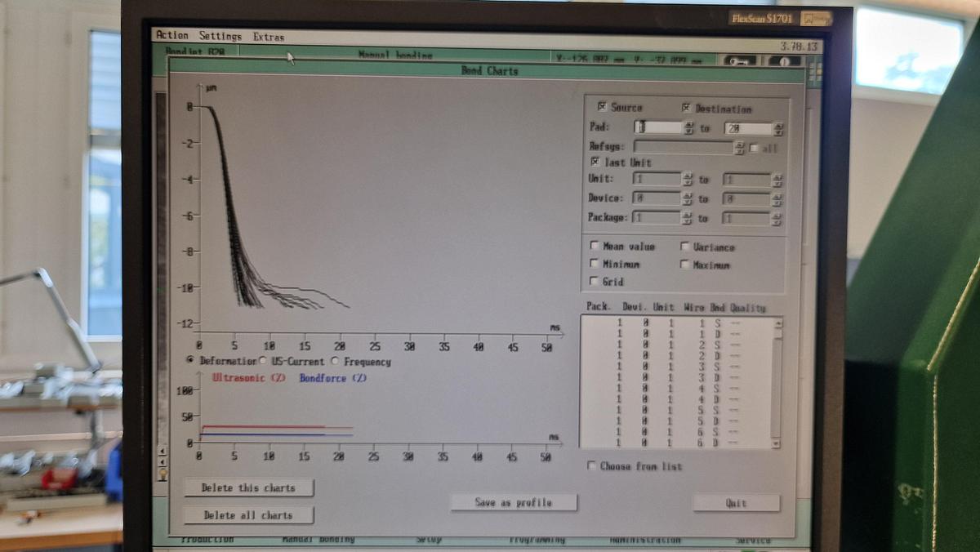
Task: Select the Frequency radio button
Action: coord(335,361)
